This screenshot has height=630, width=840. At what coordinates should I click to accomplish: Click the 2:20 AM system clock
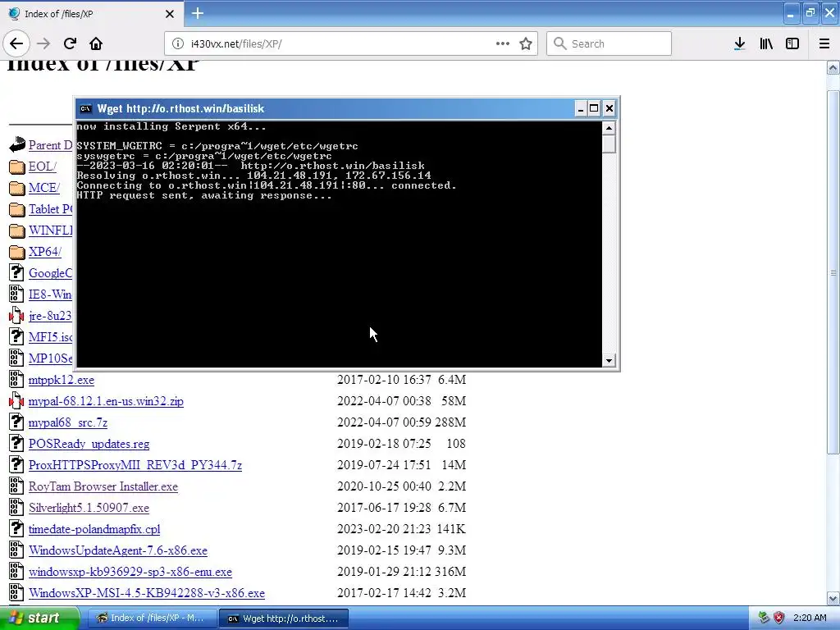(810, 619)
